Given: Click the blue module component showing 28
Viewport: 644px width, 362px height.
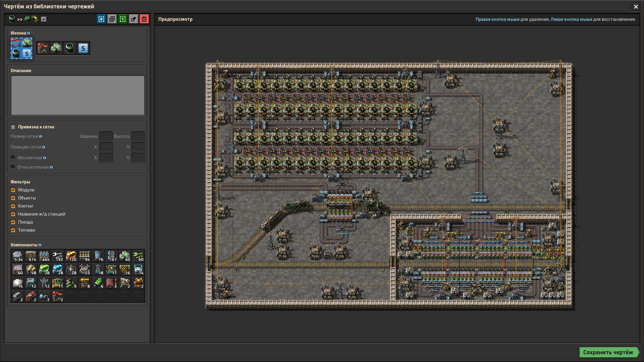Looking at the screenshot, I should tap(58, 269).
